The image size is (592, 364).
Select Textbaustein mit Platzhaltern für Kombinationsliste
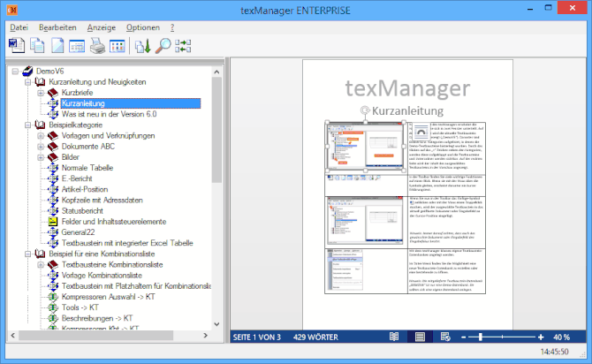[136, 286]
